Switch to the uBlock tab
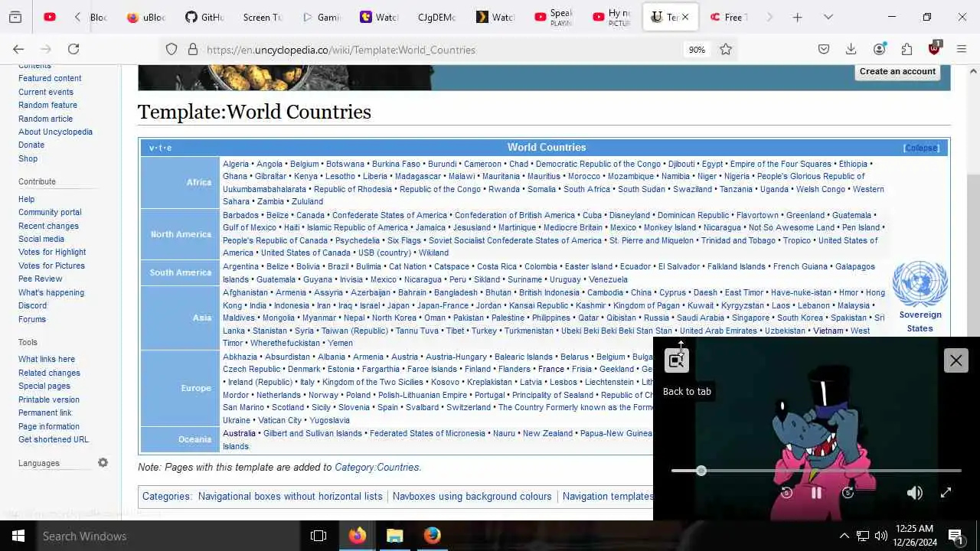 click(x=146, y=17)
